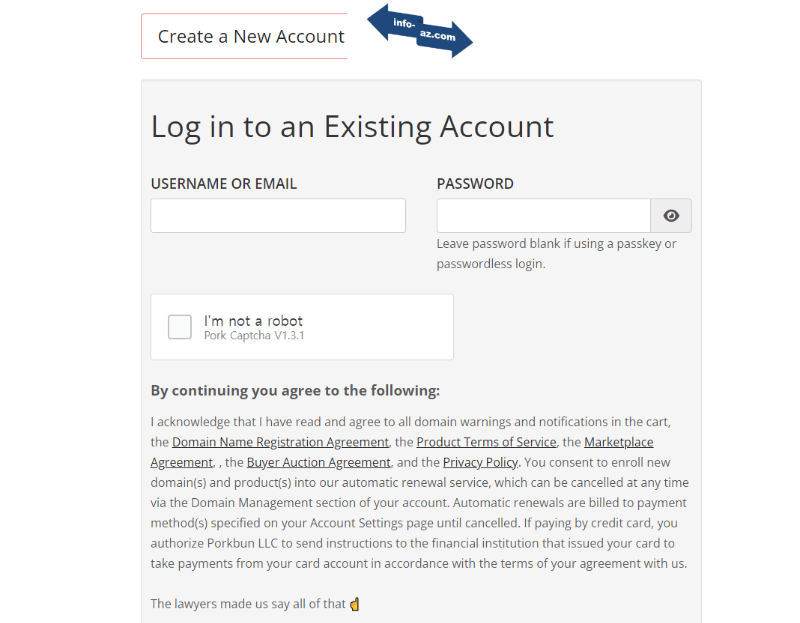View the Privacy Policy link
The width and height of the screenshot is (800, 623).
point(480,462)
